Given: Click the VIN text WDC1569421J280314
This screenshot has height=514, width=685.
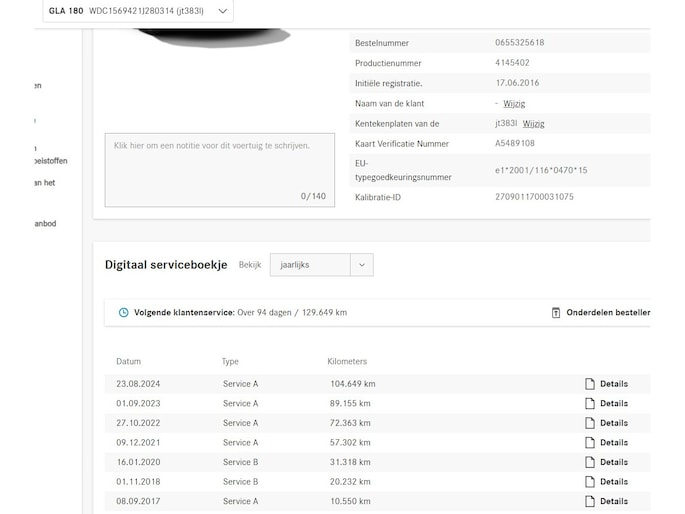Looking at the screenshot, I should [x=131, y=11].
